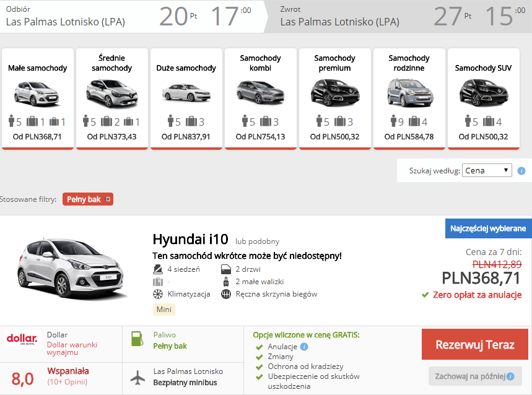The image size is (532, 395).
Task: Click the pickup date 20 Pt
Action: coord(178,16)
